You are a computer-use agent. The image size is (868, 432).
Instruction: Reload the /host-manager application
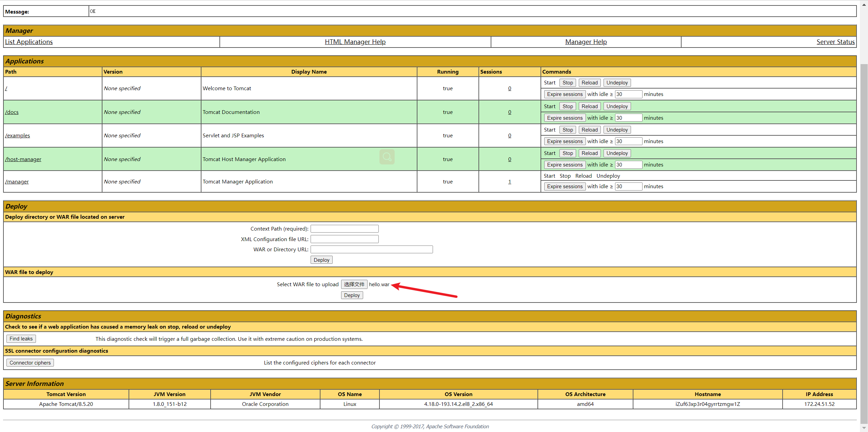tap(590, 153)
